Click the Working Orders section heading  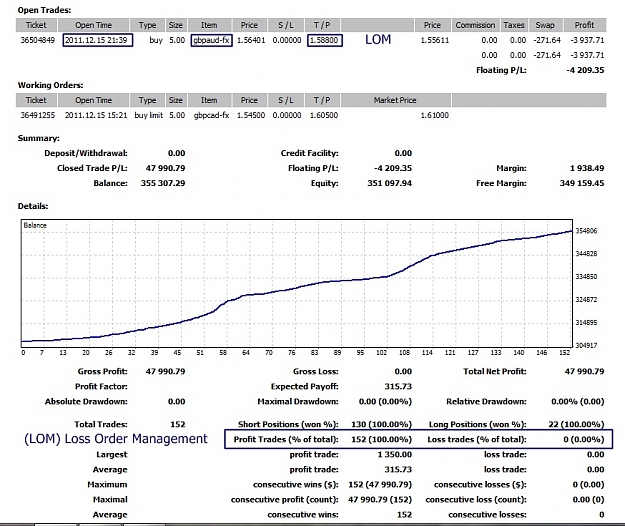pos(51,85)
